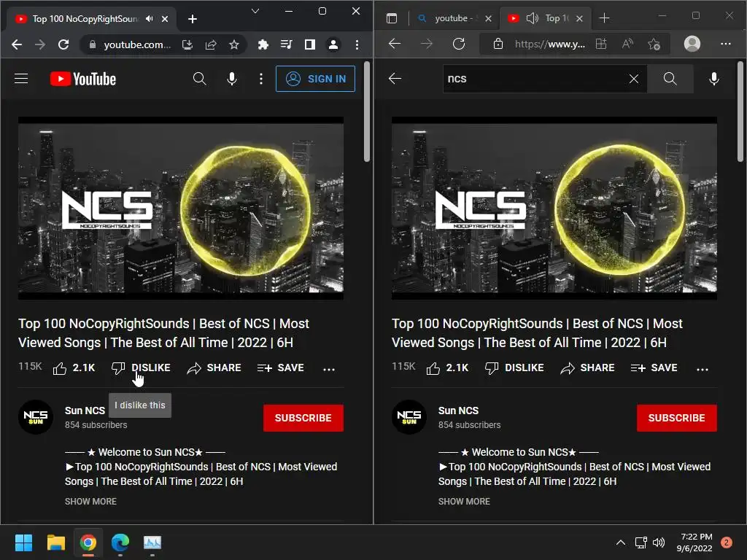Screen dimensions: 747x560
Task: Start voice search in Edge YouTube page
Action: (714, 79)
